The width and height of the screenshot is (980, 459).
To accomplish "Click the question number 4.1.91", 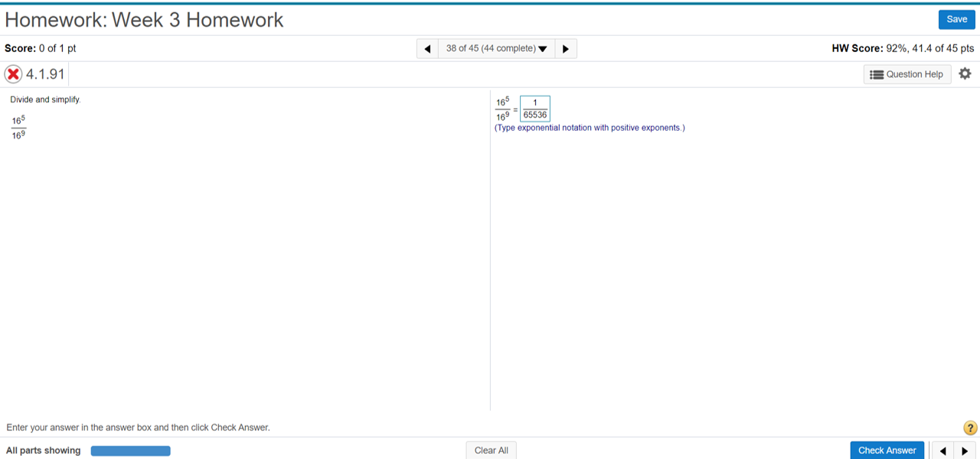I will [x=45, y=74].
